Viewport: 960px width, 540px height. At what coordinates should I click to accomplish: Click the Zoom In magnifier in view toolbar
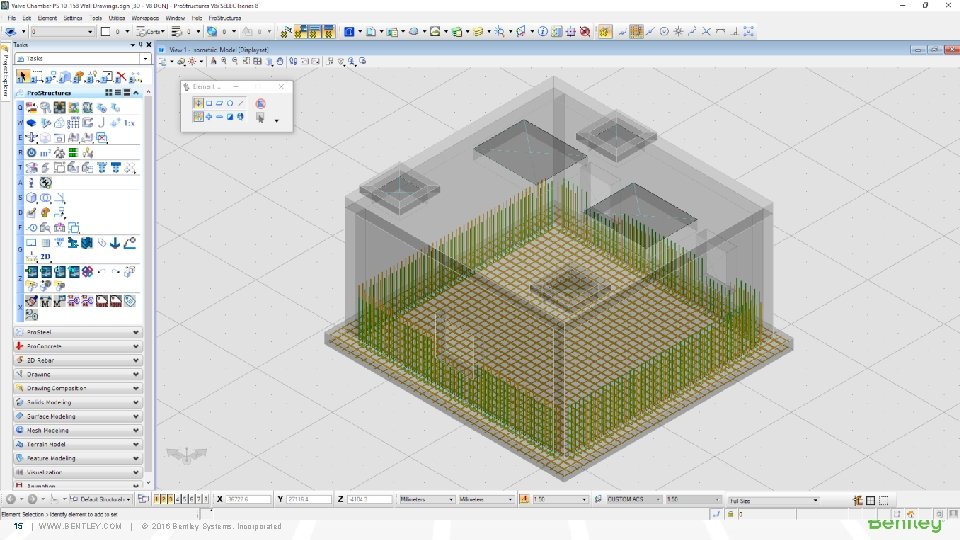click(x=224, y=61)
